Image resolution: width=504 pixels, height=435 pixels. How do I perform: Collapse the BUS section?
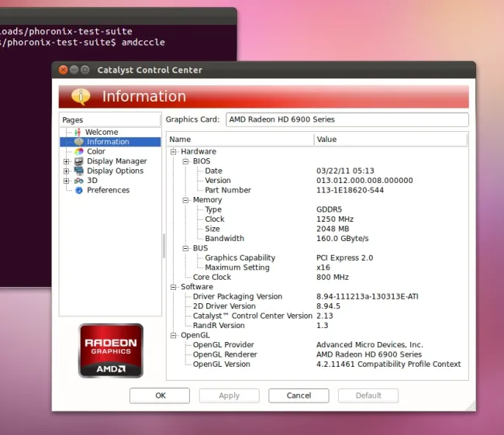click(x=185, y=248)
